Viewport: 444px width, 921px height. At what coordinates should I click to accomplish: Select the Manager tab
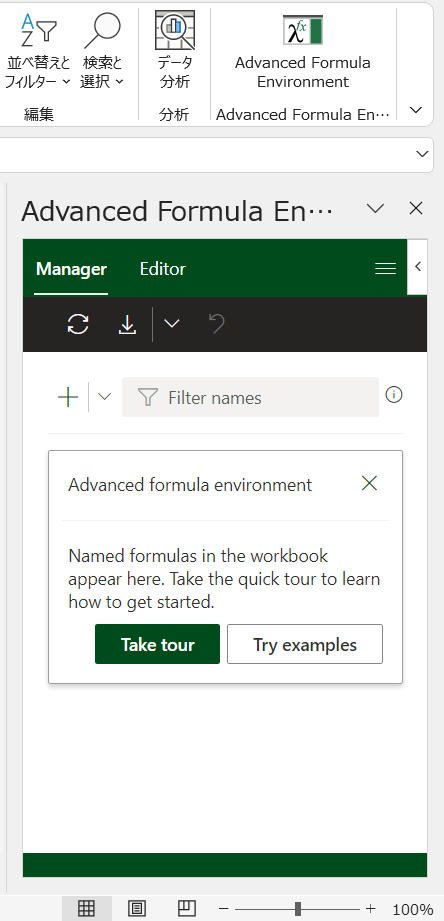(71, 269)
